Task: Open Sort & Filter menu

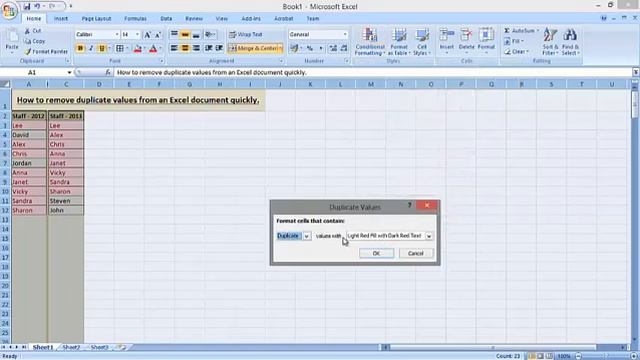Action: point(550,42)
